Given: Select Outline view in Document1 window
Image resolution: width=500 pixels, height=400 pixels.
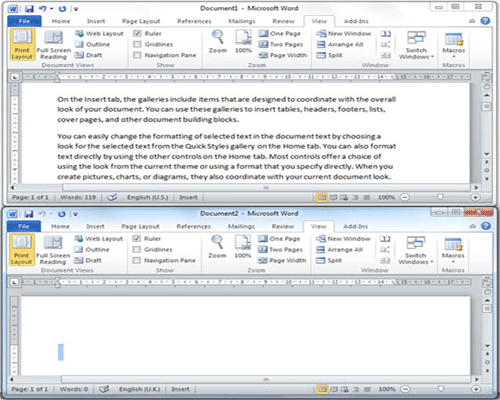Looking at the screenshot, I should click(93, 44).
